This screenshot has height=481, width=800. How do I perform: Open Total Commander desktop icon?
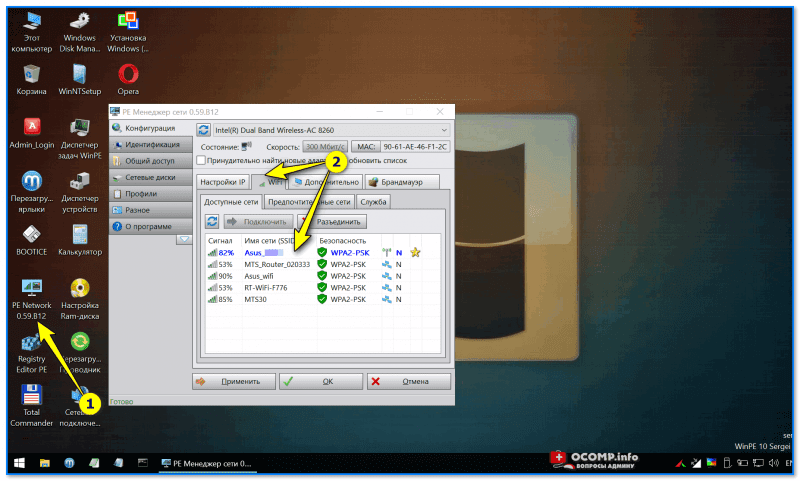pos(32,406)
